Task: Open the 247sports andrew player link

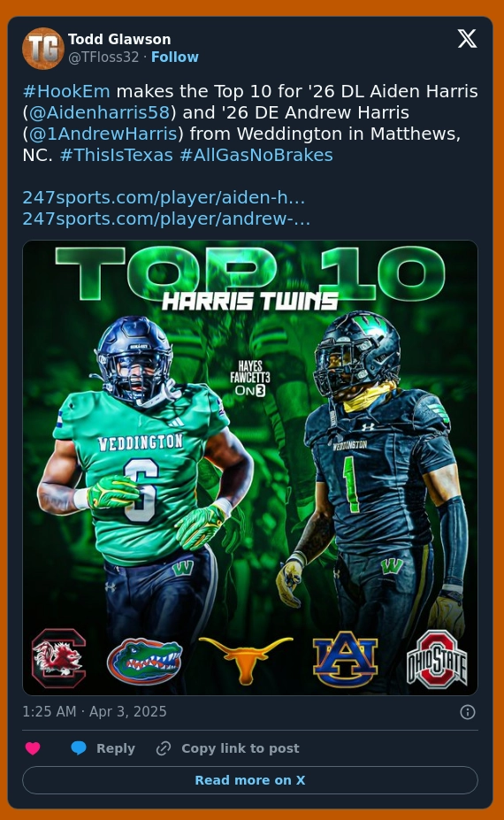Action: [166, 218]
